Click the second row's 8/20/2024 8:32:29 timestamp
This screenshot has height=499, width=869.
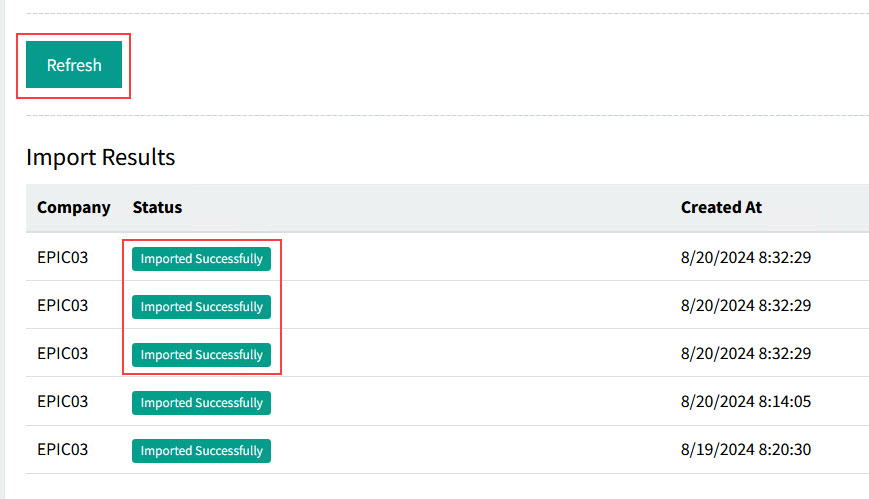745,306
